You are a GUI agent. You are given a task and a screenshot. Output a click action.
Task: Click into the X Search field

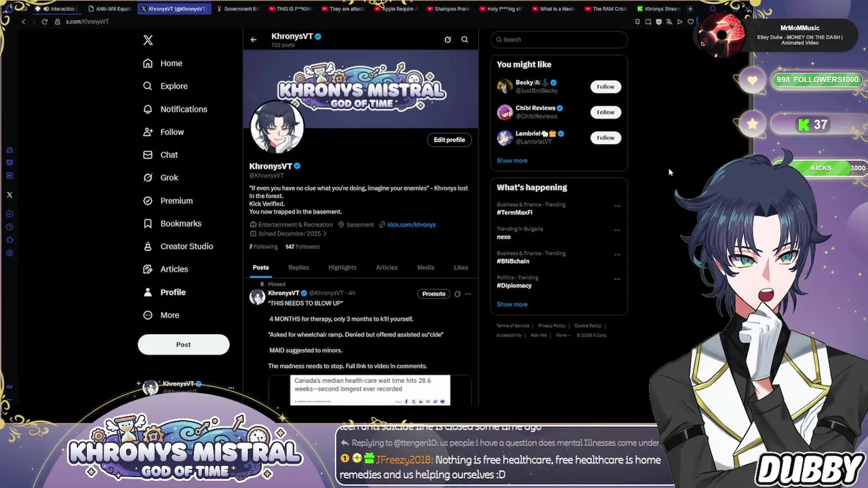559,39
